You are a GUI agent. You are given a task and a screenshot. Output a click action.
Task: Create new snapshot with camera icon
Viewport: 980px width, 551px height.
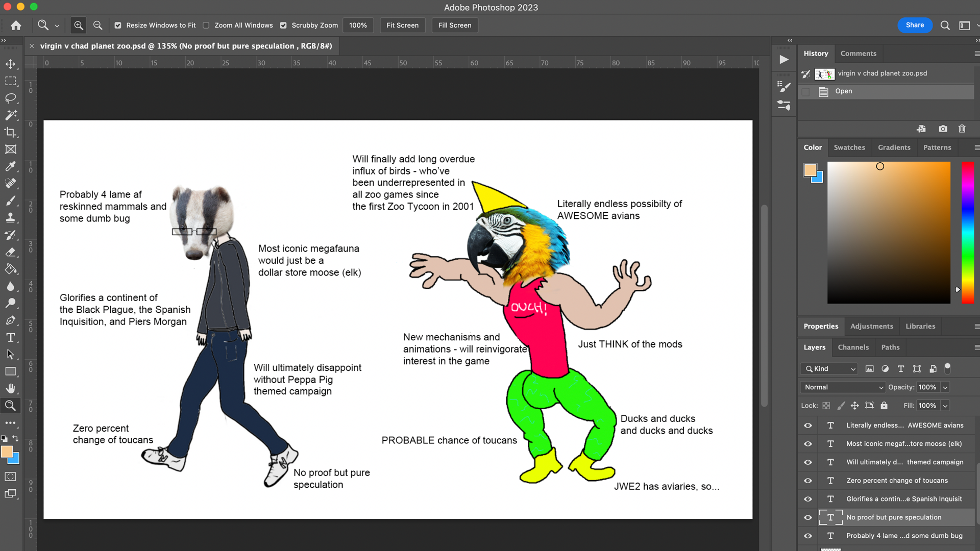[x=943, y=129]
